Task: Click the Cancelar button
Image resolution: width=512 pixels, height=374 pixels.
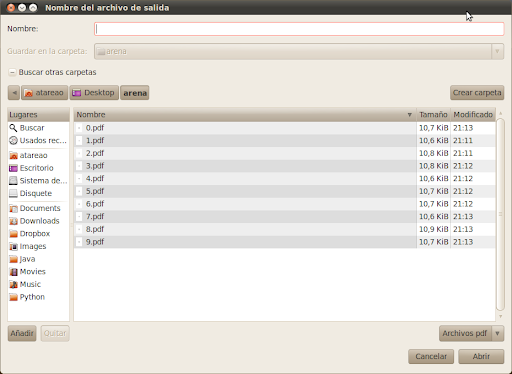Action: pyautogui.click(x=431, y=357)
